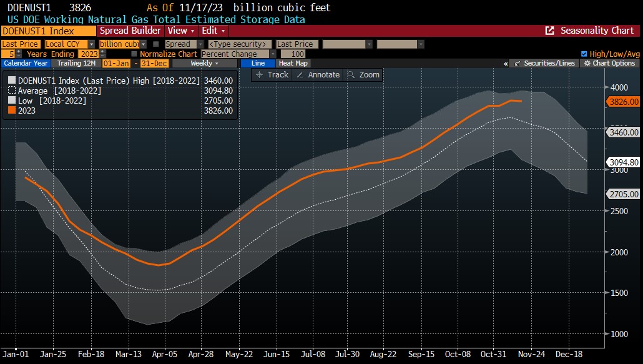Uncheck the High/Low/Avg checkbox

click(584, 54)
